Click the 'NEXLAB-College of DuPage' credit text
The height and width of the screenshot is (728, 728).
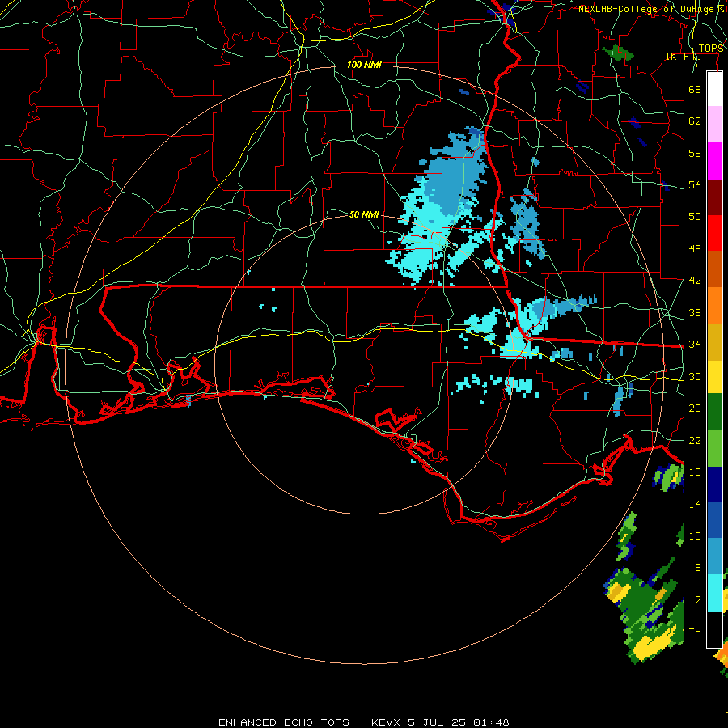click(649, 9)
